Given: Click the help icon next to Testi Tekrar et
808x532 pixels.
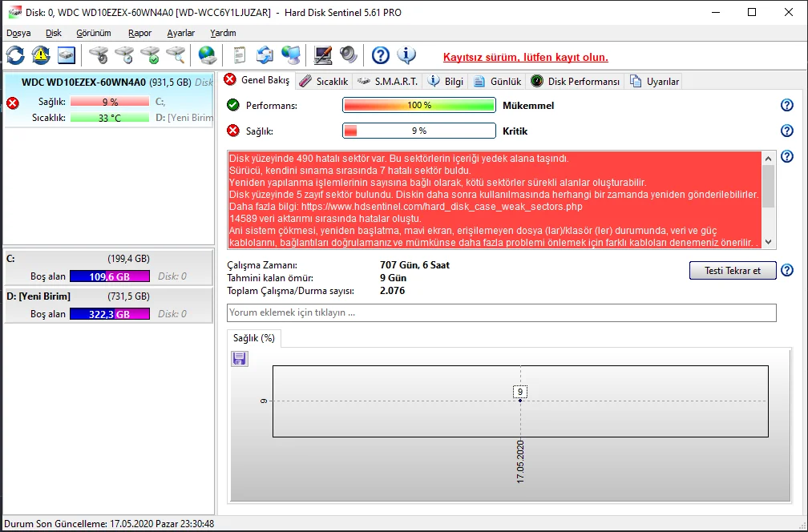Looking at the screenshot, I should pos(787,270).
